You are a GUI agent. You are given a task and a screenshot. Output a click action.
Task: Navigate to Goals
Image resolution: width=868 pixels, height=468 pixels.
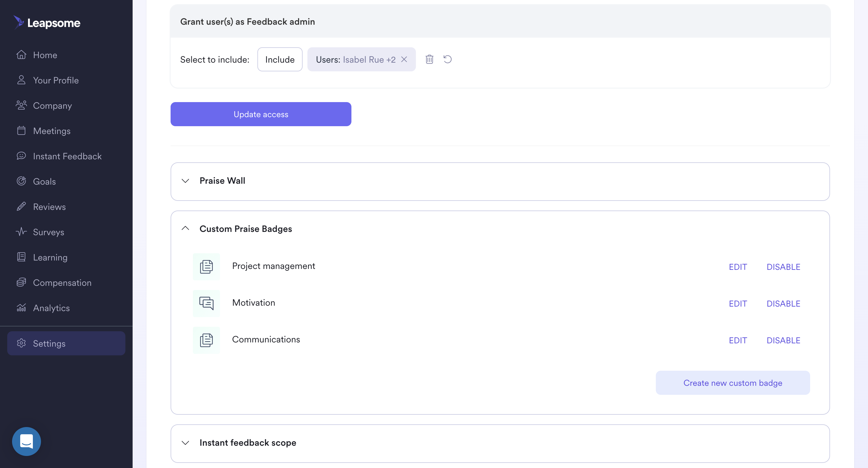[45, 181]
